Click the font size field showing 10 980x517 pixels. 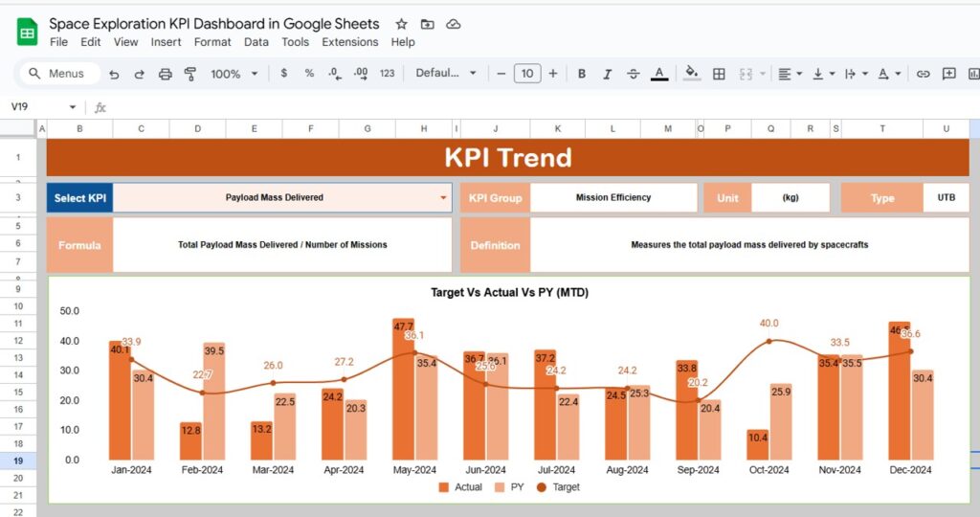[527, 73]
